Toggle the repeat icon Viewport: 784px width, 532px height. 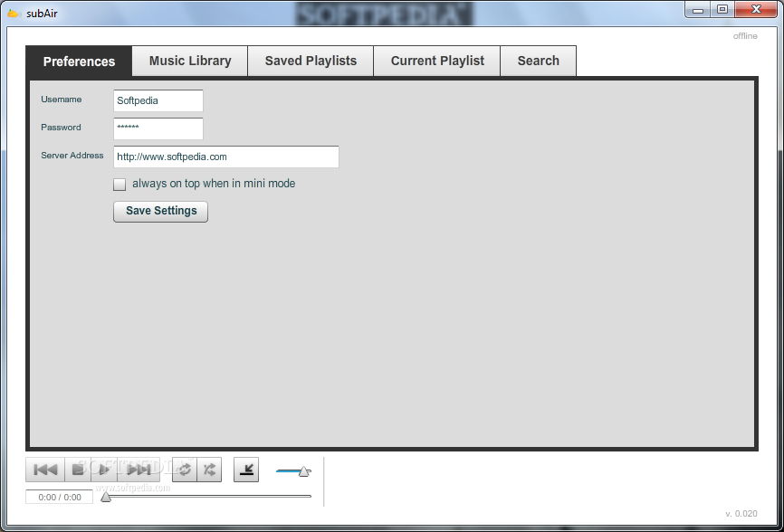(185, 470)
